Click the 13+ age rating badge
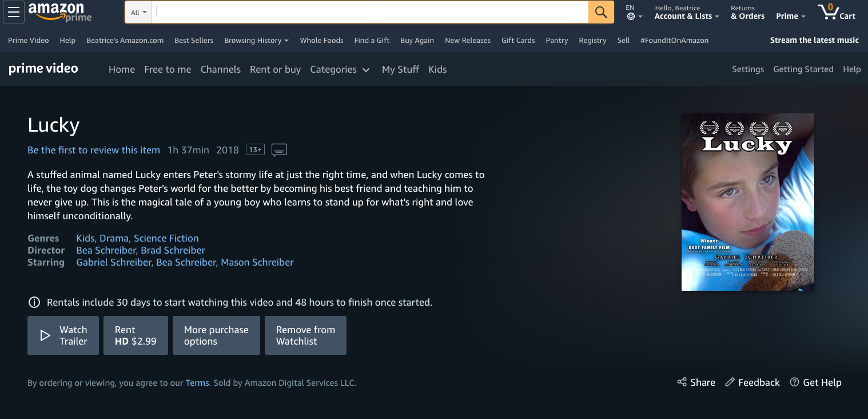868x419 pixels. [255, 149]
